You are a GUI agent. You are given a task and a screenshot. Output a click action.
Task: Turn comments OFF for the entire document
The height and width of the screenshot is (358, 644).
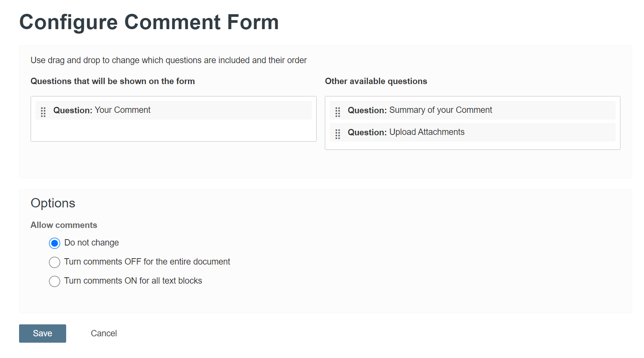click(54, 262)
